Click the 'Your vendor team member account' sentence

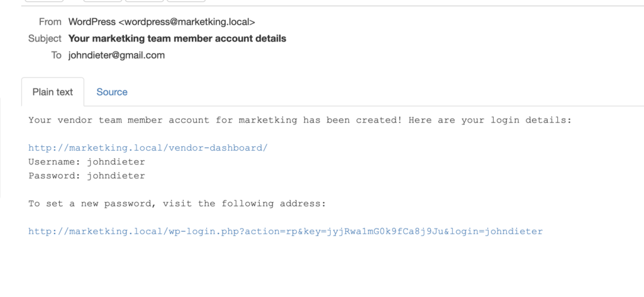[x=300, y=121]
